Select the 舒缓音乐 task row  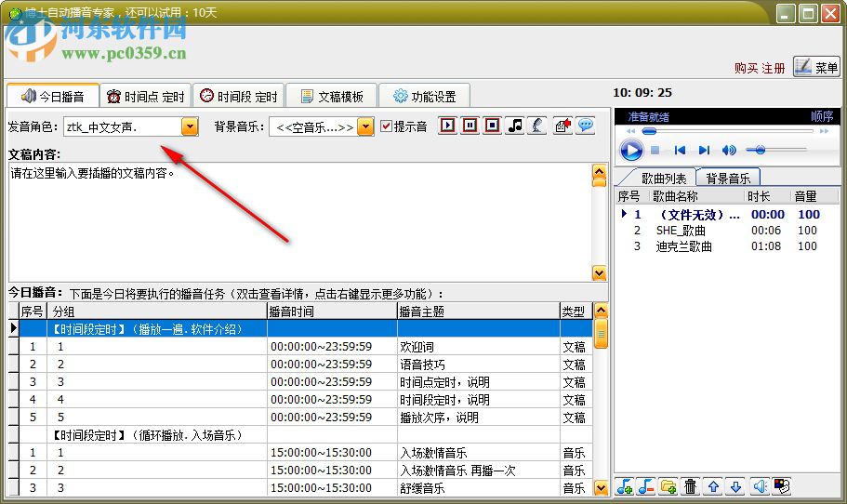click(306, 488)
